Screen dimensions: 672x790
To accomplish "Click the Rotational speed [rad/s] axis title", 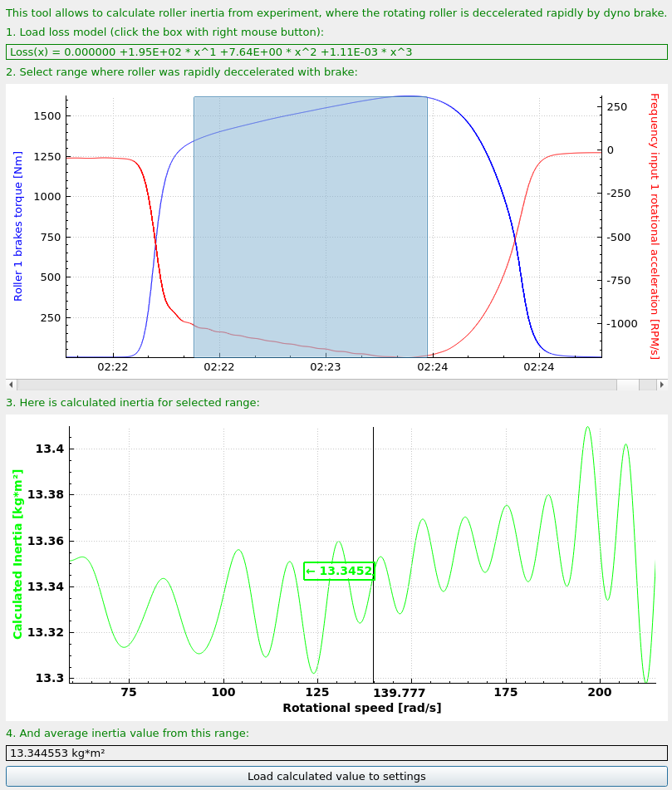I will [x=361, y=708].
